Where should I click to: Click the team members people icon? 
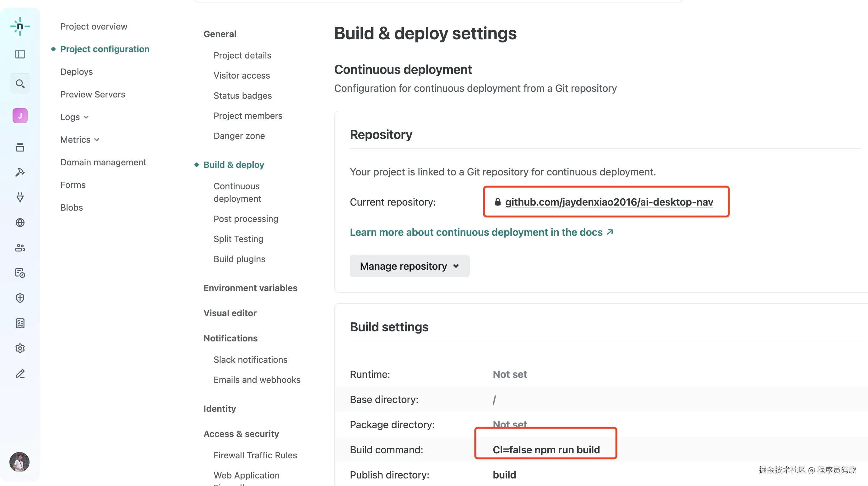[20, 248]
